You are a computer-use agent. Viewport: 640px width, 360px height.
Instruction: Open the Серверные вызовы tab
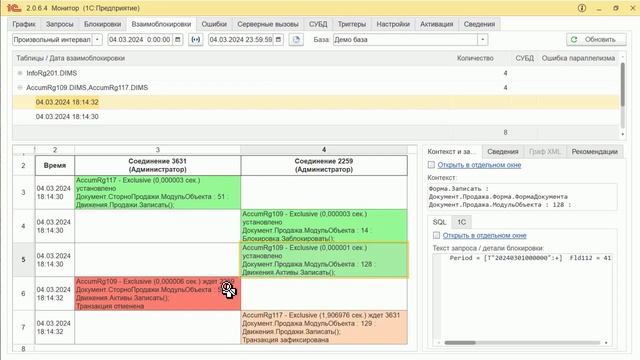click(x=268, y=24)
